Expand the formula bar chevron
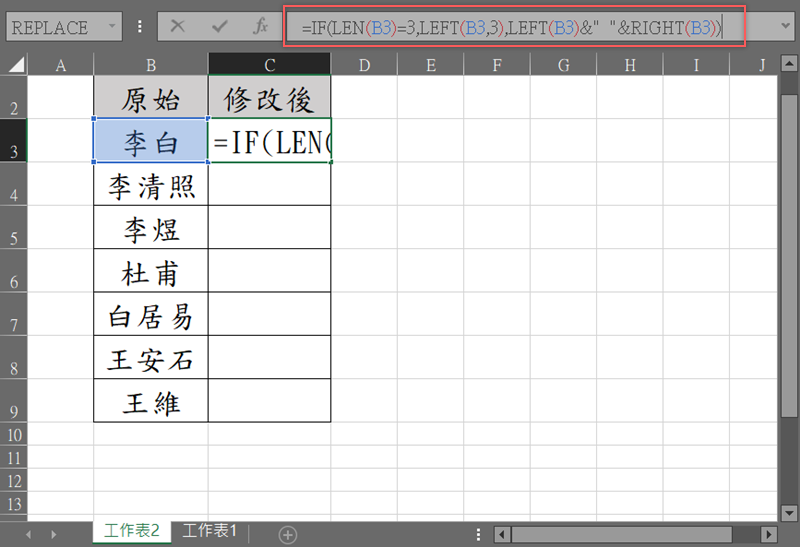Image resolution: width=800 pixels, height=547 pixels. 785,26
